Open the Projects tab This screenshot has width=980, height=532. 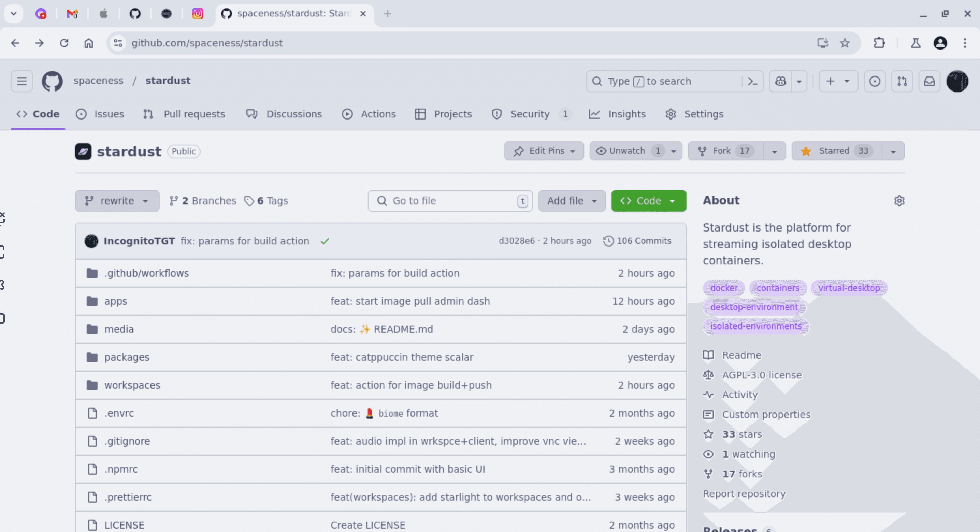(443, 114)
